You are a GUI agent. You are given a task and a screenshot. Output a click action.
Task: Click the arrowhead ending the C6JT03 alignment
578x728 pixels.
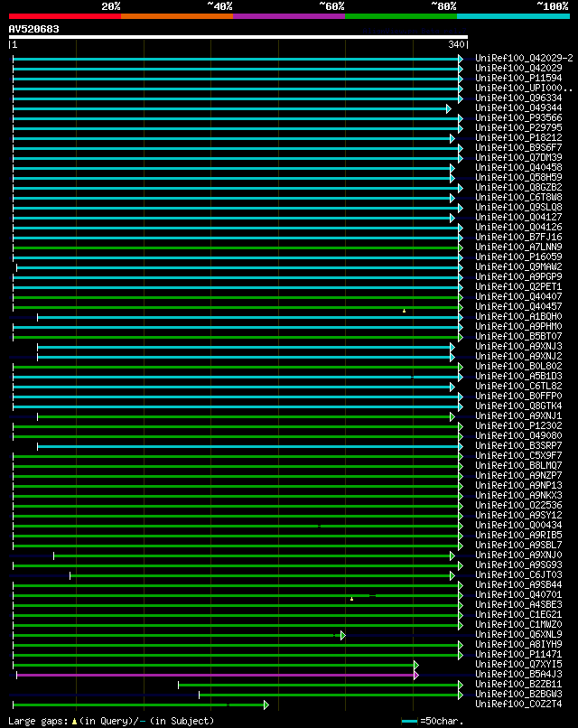(452, 575)
